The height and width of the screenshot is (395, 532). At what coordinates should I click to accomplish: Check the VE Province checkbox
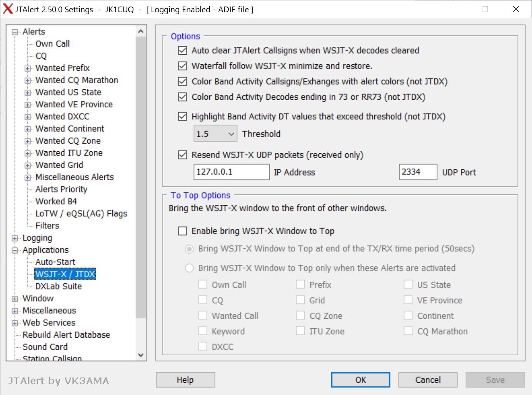(408, 300)
